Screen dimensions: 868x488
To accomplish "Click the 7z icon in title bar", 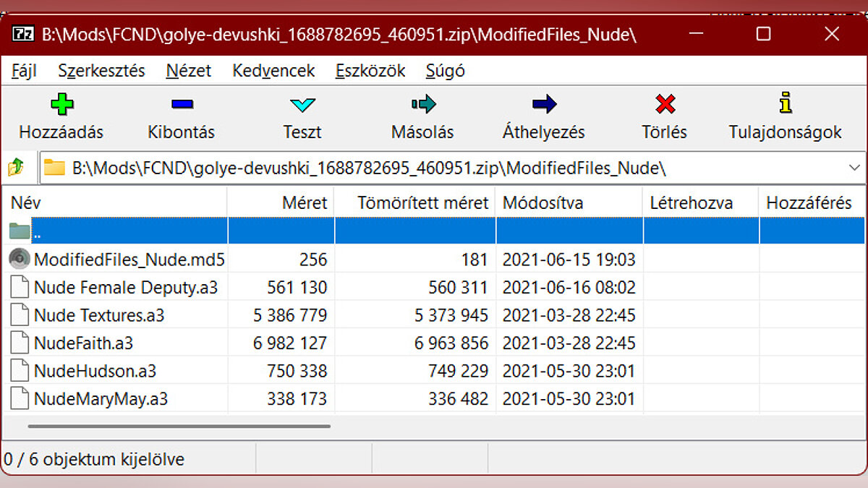I will tap(24, 33).
